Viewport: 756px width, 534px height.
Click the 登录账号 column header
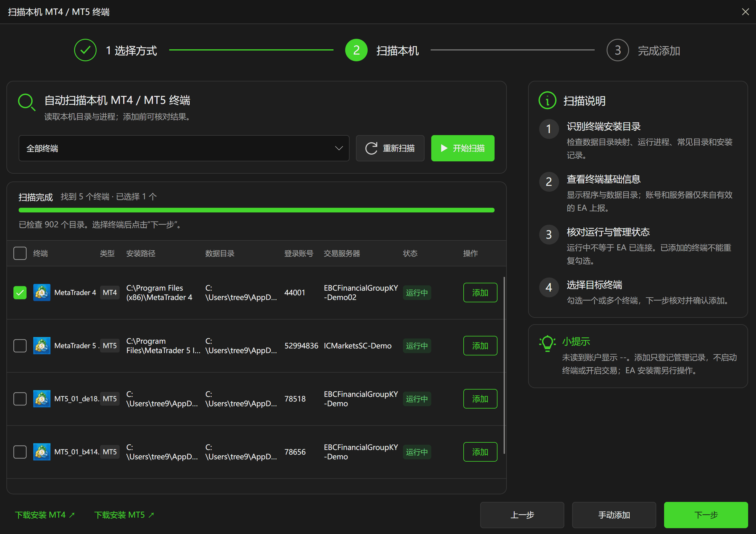[299, 253]
